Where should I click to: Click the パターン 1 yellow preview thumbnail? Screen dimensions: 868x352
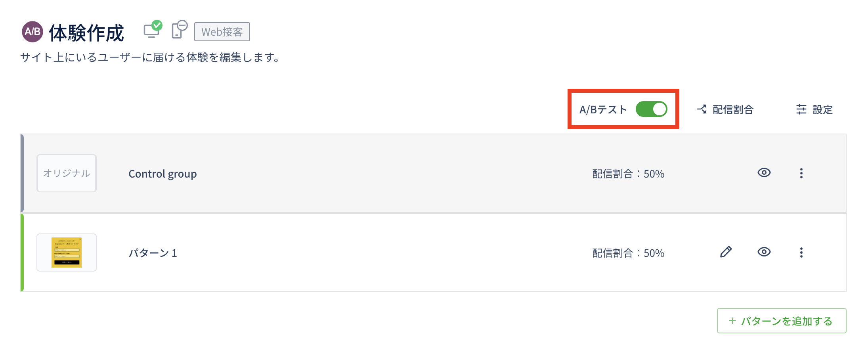(x=67, y=253)
